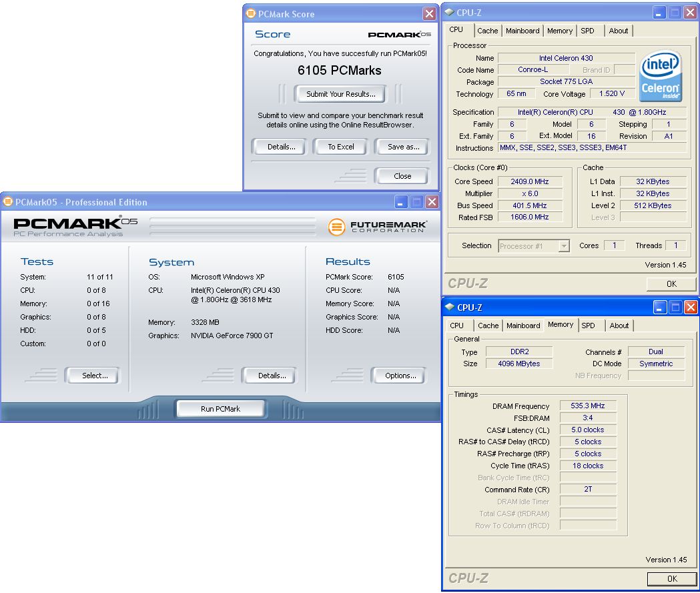Image resolution: width=700 pixels, height=593 pixels.
Task: Click System tests count 11 of 11
Action: 100,277
